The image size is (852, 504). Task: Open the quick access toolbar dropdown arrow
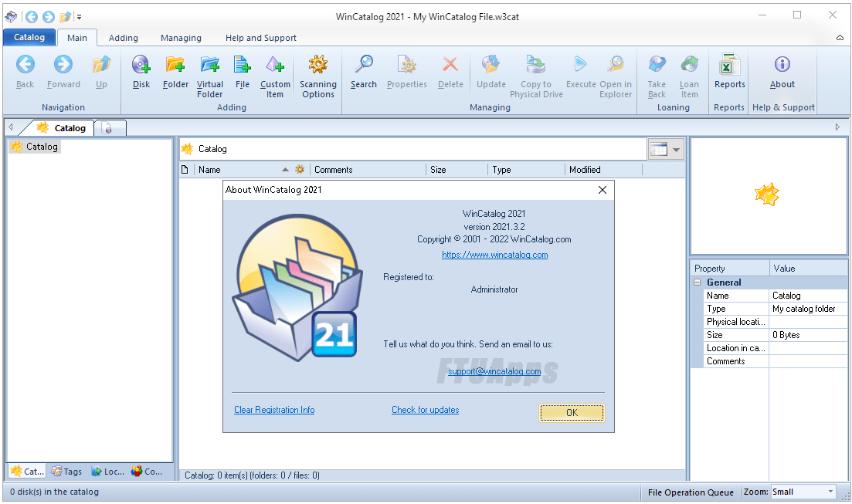click(80, 17)
